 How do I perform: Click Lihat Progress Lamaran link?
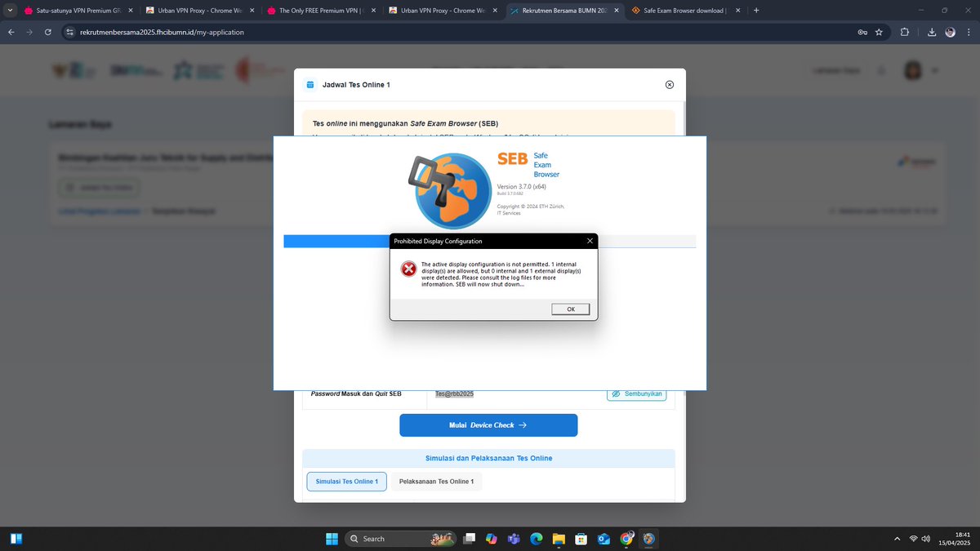pyautogui.click(x=101, y=211)
